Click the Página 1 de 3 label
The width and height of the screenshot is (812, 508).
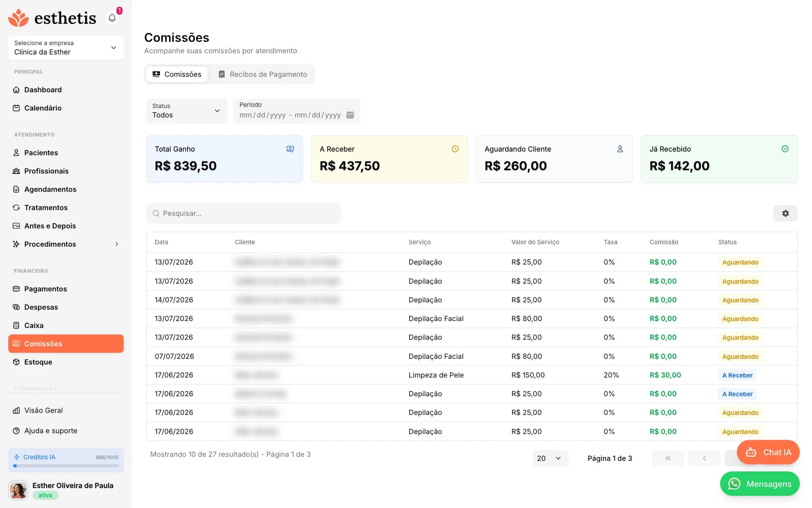tap(609, 458)
